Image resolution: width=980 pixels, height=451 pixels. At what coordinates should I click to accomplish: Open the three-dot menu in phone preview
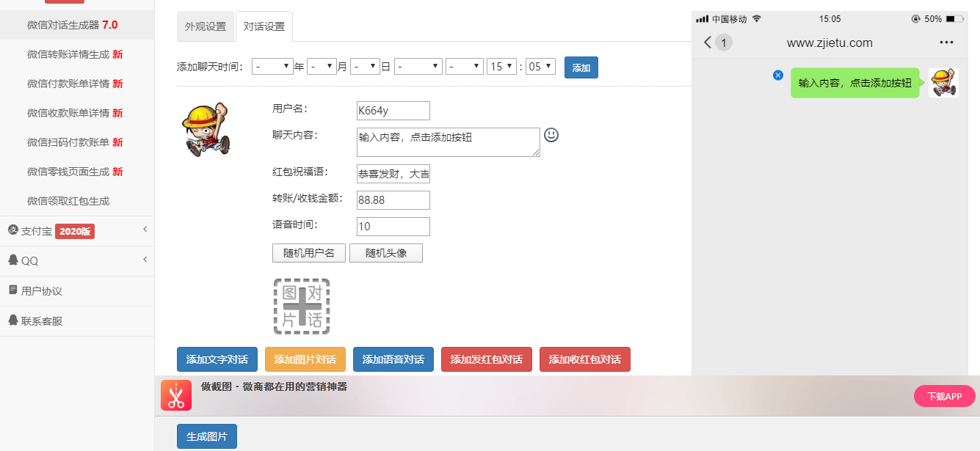[x=947, y=43]
